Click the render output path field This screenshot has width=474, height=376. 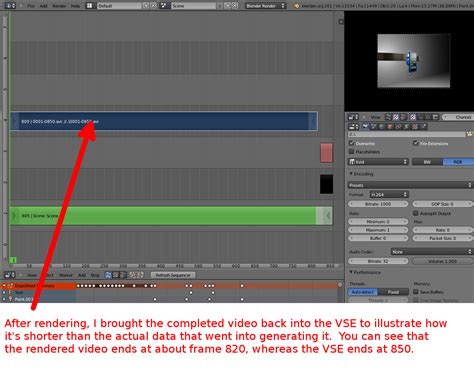pyautogui.click(x=406, y=134)
